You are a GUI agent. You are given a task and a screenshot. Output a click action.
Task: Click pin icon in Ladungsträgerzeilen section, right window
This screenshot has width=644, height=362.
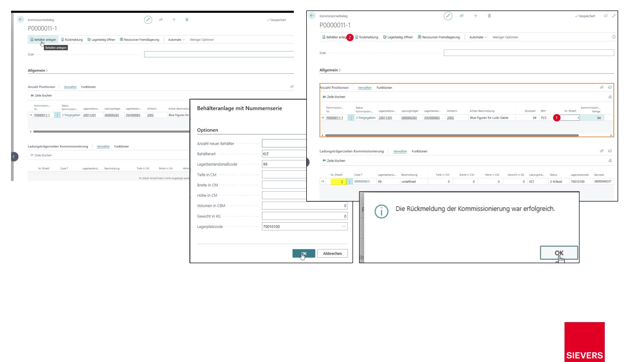(610, 161)
